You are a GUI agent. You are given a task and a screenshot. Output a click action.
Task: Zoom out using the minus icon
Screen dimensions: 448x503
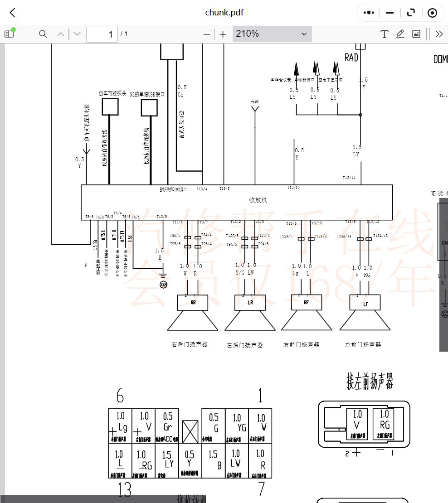pyautogui.click(x=206, y=34)
